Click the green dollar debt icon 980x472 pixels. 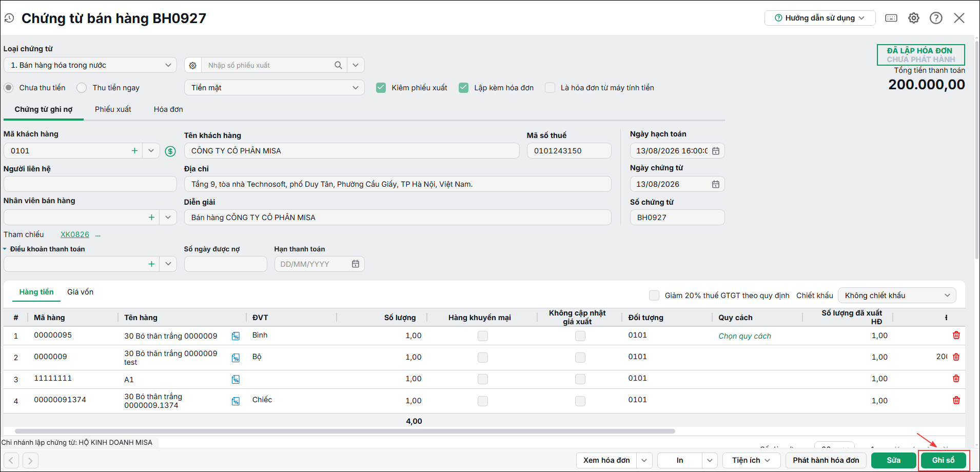pyautogui.click(x=170, y=151)
